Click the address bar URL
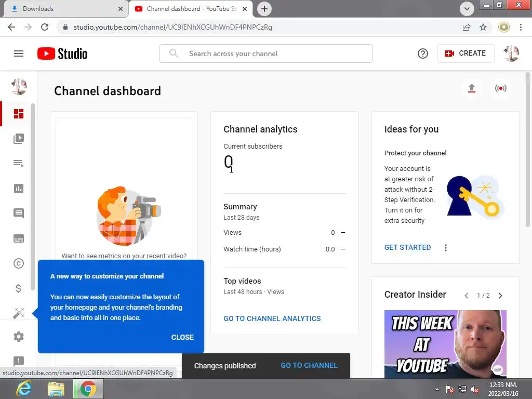The width and height of the screenshot is (532, 399). coord(172,27)
